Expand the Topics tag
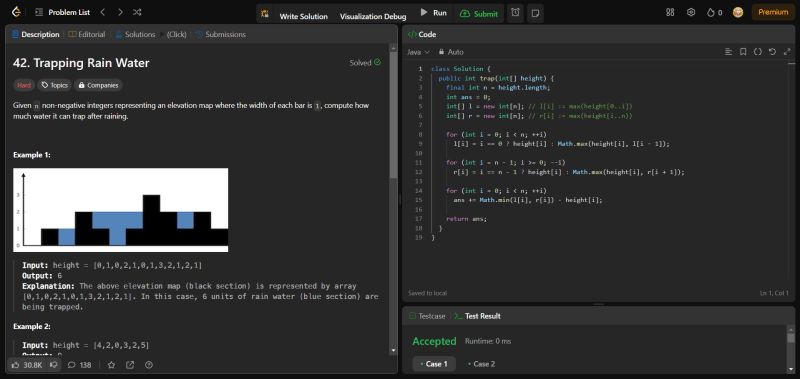800x379 pixels. 55,85
